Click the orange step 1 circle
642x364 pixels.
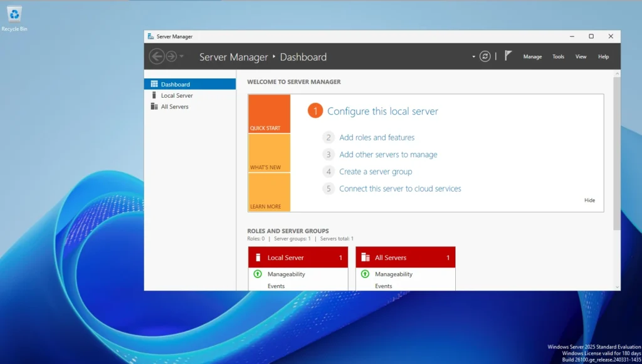tap(315, 111)
